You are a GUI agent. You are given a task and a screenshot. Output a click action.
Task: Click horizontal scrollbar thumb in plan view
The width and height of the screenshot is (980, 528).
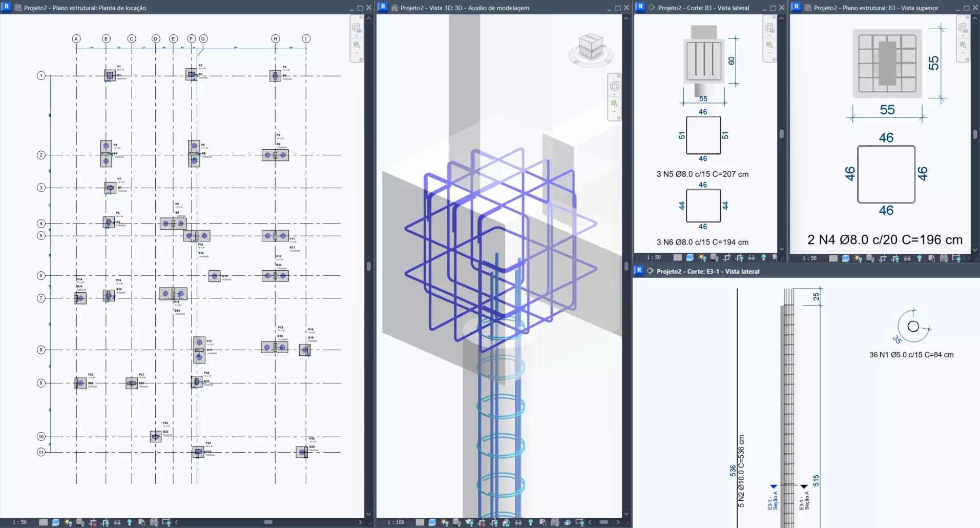pyautogui.click(x=268, y=522)
